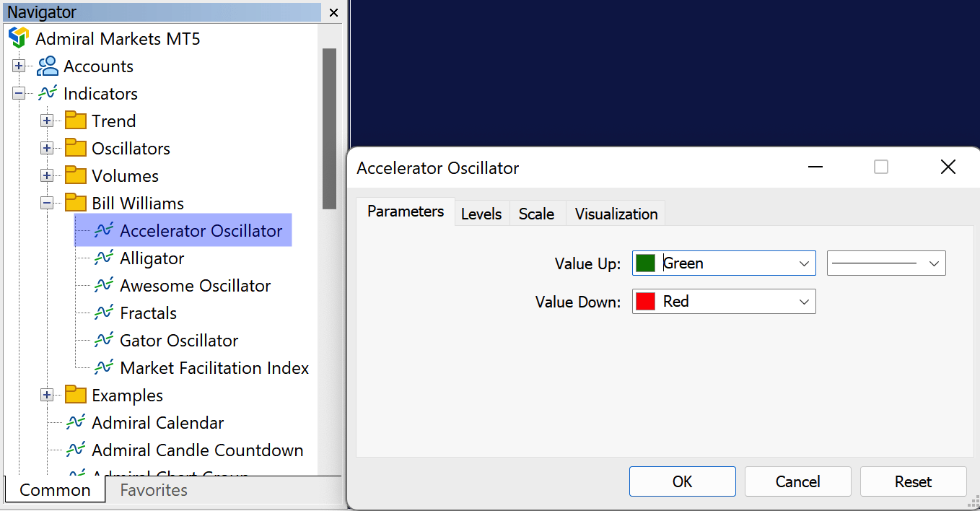Open the Value Down color dropdown
The image size is (980, 511).
coord(724,302)
